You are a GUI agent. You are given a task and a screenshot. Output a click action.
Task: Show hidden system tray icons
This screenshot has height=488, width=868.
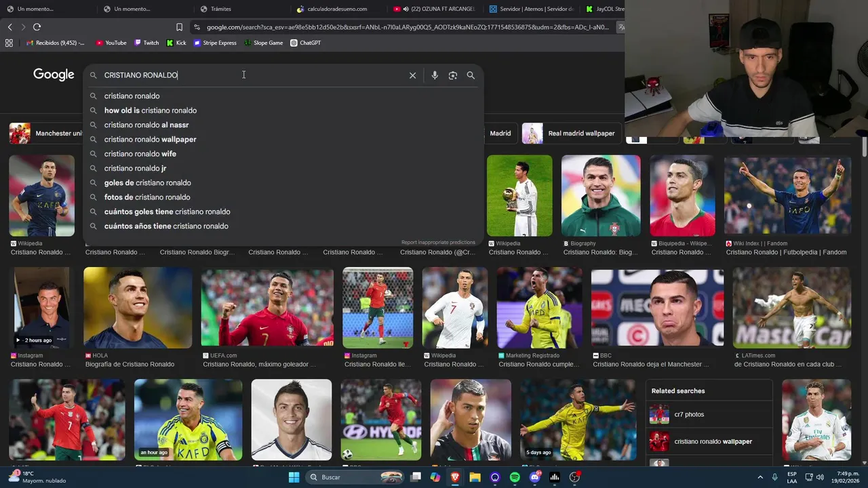tap(760, 477)
